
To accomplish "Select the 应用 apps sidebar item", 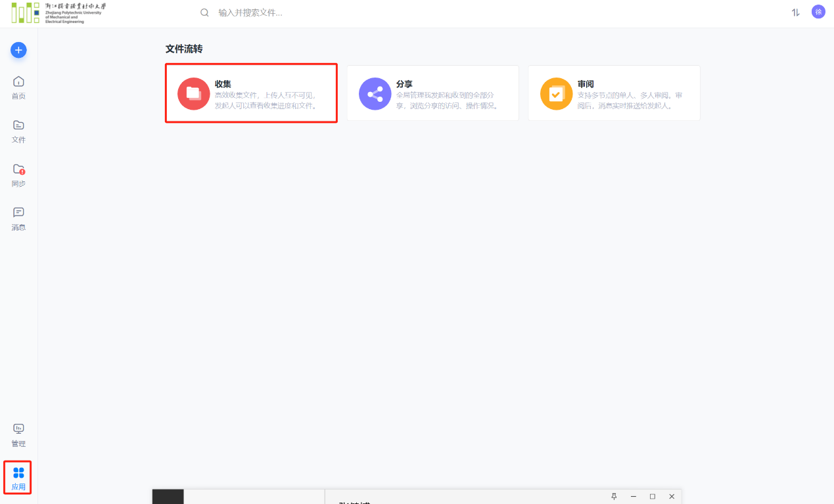I will (x=18, y=479).
